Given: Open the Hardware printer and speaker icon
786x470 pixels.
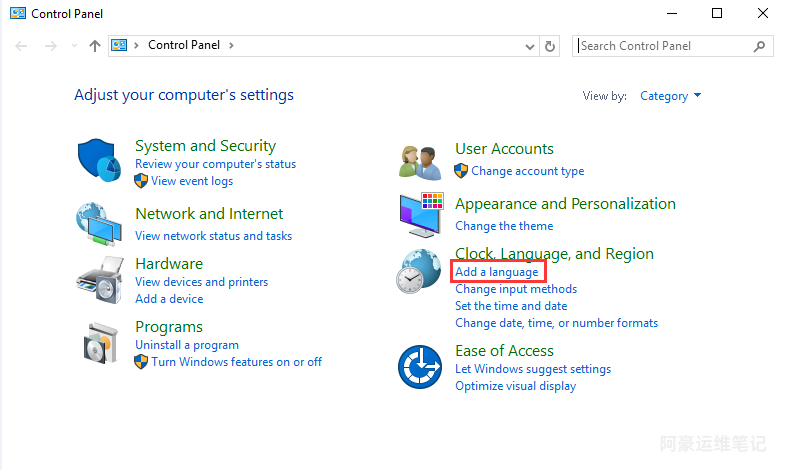Looking at the screenshot, I should click(100, 280).
